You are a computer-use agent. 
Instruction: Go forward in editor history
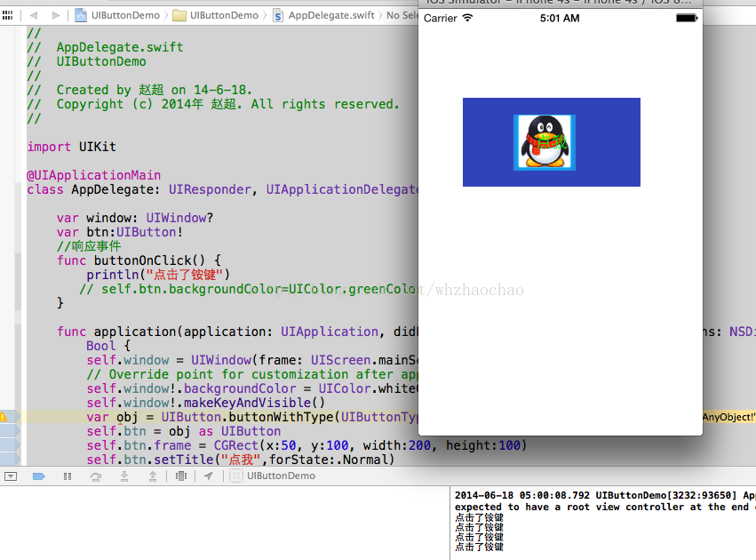pos(56,15)
